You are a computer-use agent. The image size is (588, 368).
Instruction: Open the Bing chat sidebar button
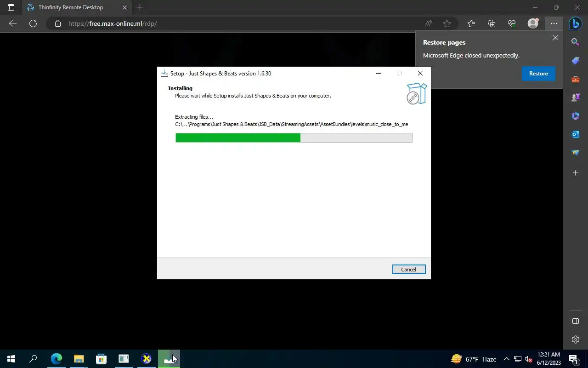(576, 23)
